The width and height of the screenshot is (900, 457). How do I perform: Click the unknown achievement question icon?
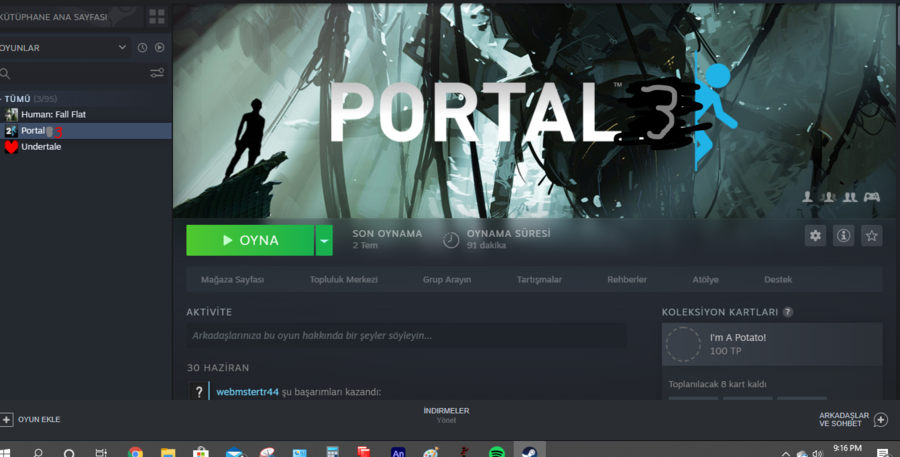click(x=199, y=392)
